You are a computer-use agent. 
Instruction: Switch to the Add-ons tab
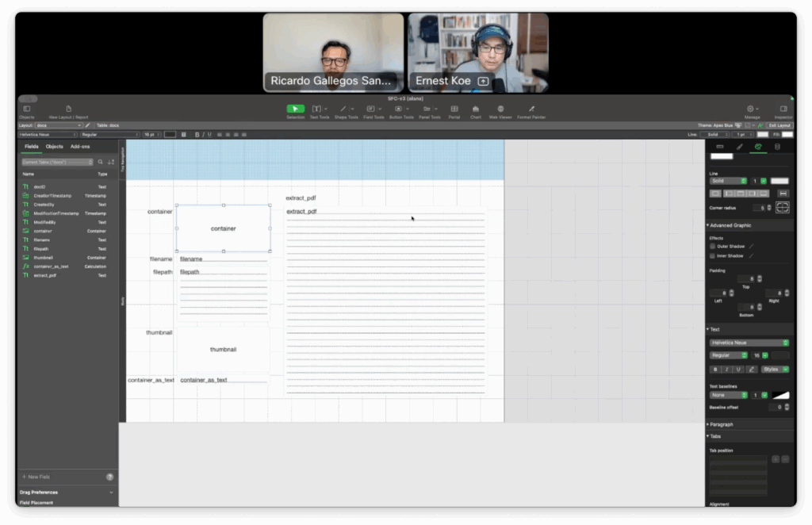pos(80,147)
